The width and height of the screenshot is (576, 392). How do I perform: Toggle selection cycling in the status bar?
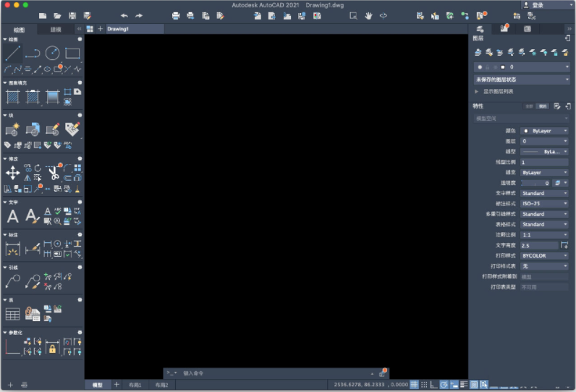click(x=484, y=384)
